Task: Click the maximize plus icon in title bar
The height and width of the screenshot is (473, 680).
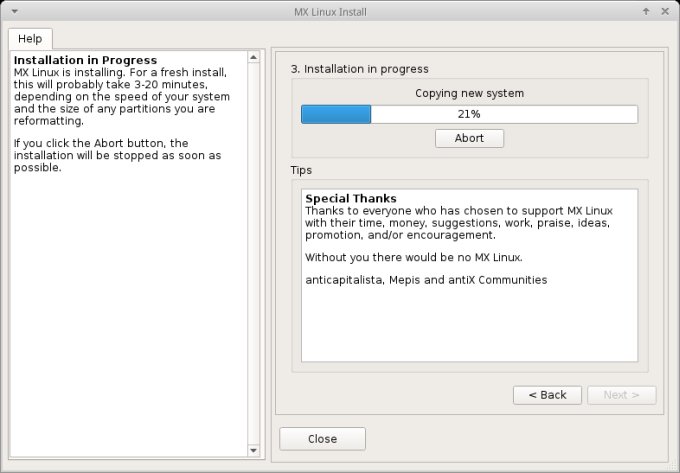Action: 649,10
